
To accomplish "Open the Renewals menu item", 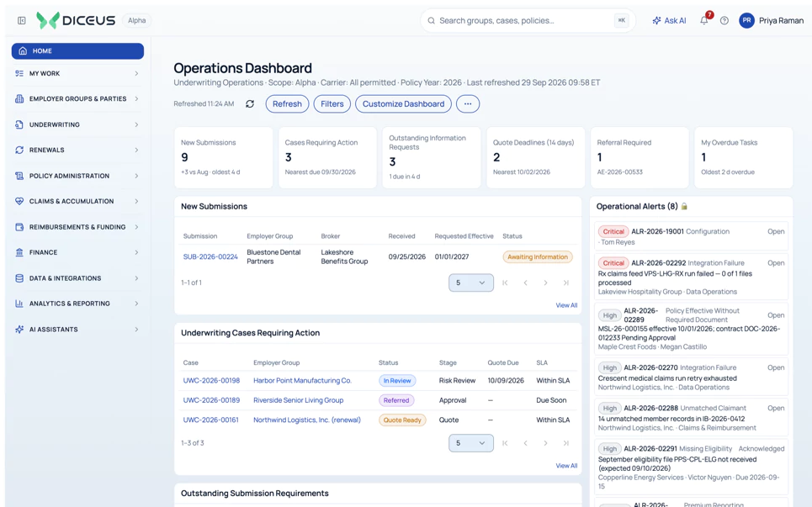I will click(77, 150).
